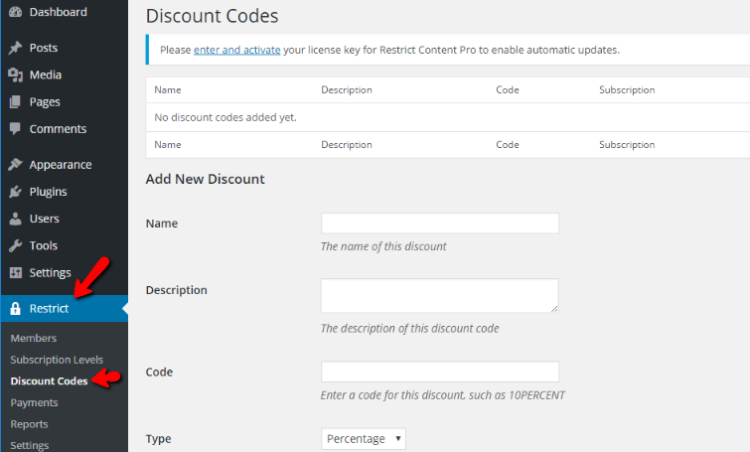Click the Pages document icon
This screenshot has width=750, height=452.
point(15,102)
